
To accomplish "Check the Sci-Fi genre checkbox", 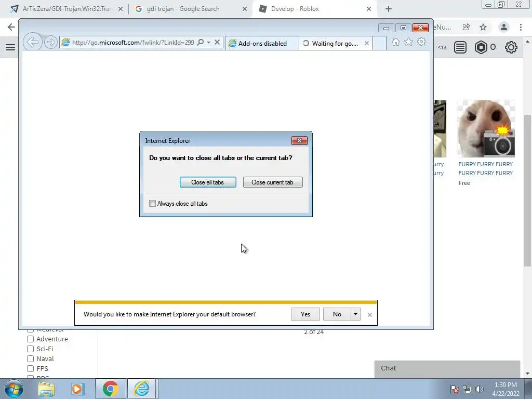I will [31, 349].
